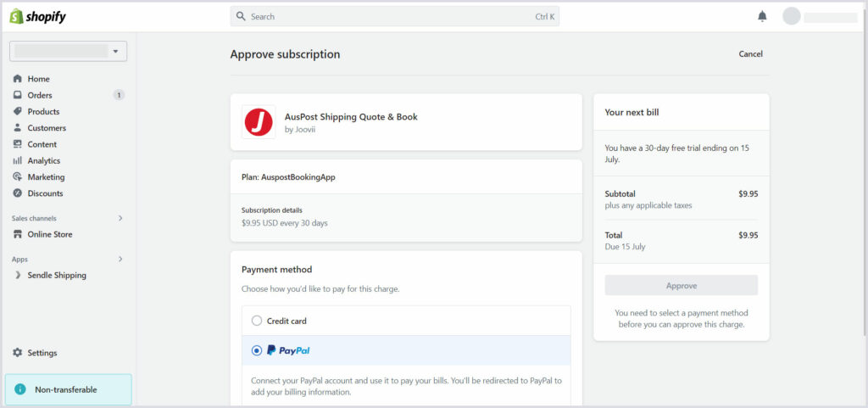This screenshot has width=868, height=408.
Task: Click the Cancel link
Action: click(x=751, y=53)
